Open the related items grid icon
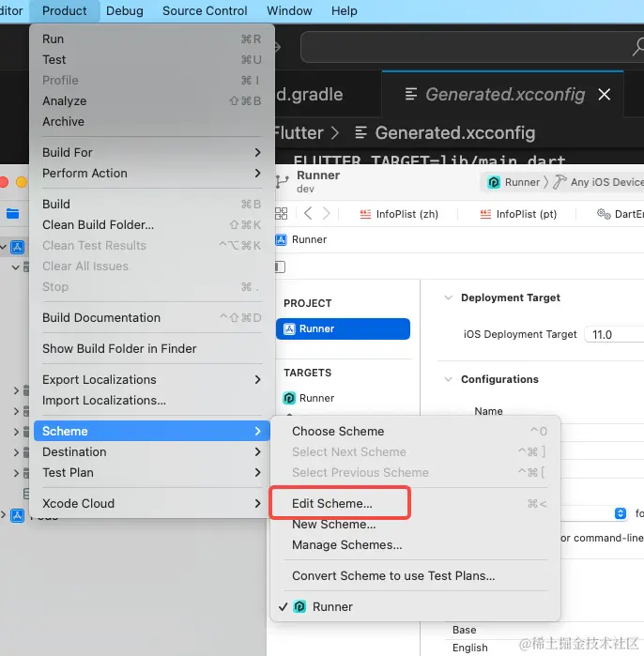 (282, 214)
